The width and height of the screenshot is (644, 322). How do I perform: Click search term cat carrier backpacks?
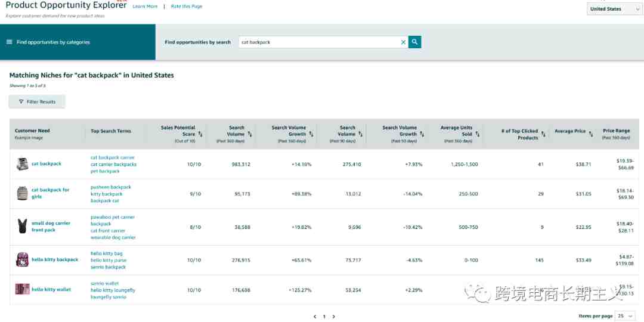(113, 165)
